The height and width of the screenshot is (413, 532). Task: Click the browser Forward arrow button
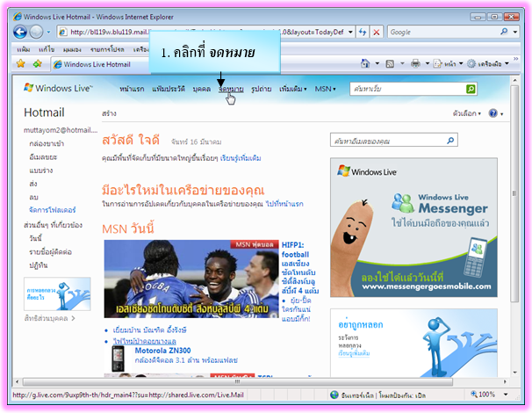pyautogui.click(x=36, y=33)
